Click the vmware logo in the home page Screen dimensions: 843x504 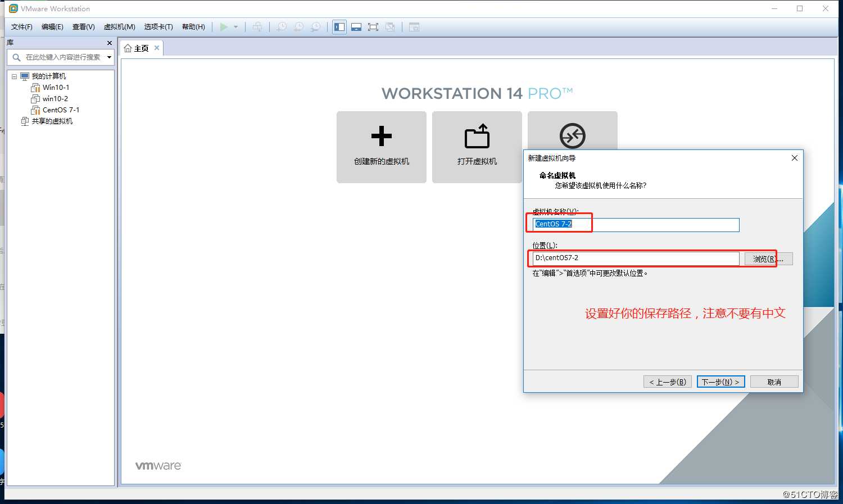(158, 466)
